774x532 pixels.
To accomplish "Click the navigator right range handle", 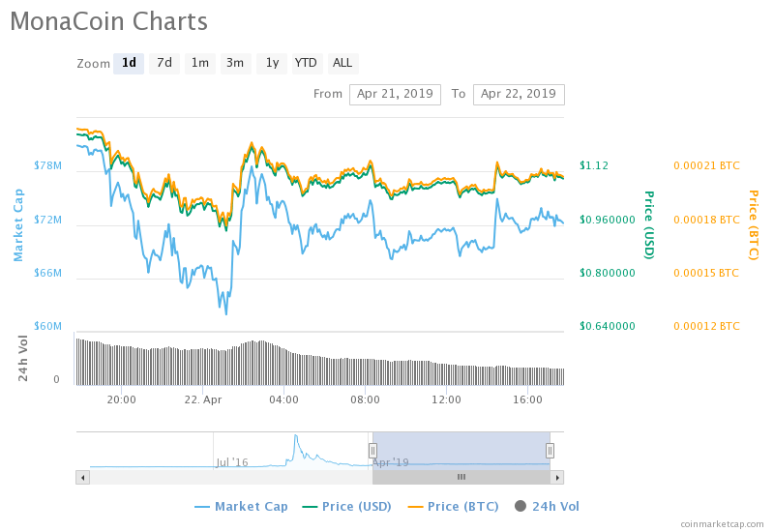I will click(550, 450).
